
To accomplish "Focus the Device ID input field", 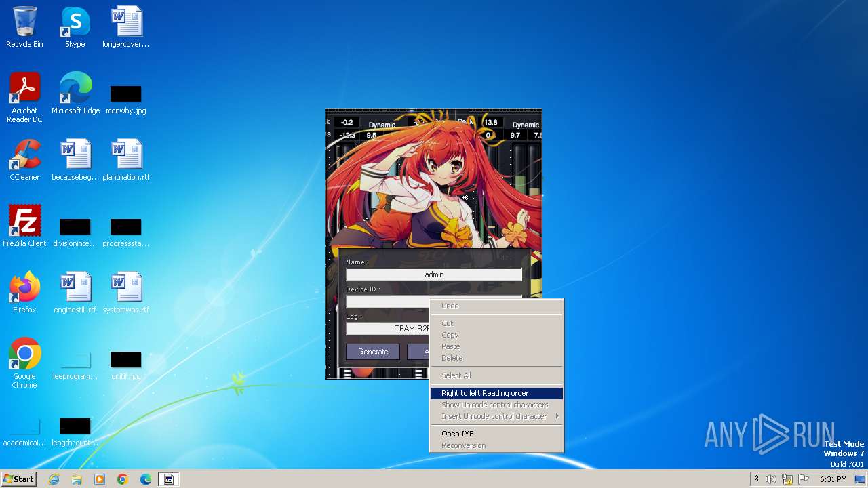I will pyautogui.click(x=388, y=302).
